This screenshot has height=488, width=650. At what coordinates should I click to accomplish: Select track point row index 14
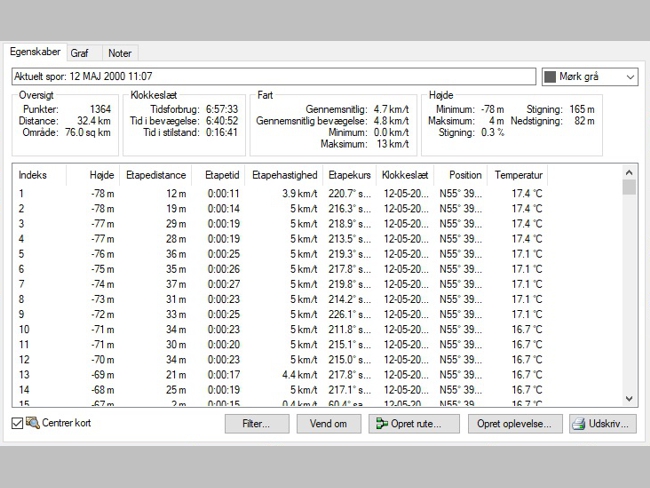pos(280,390)
